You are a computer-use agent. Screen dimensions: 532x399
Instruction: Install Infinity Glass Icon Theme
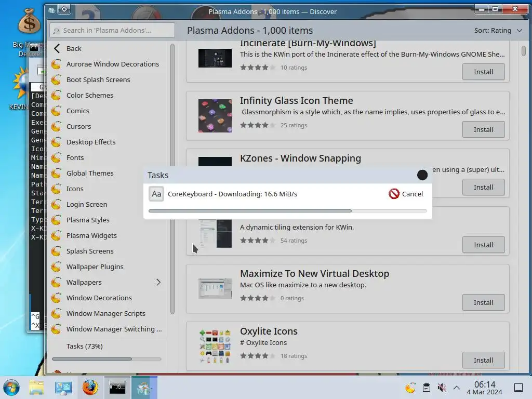tap(484, 129)
